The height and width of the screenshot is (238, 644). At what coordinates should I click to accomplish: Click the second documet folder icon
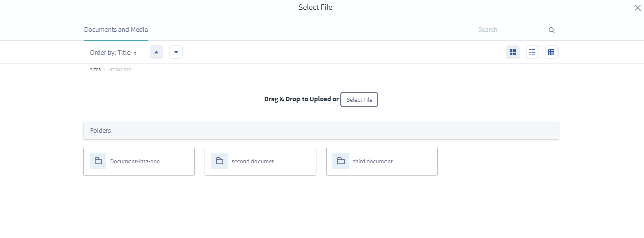pyautogui.click(x=219, y=161)
